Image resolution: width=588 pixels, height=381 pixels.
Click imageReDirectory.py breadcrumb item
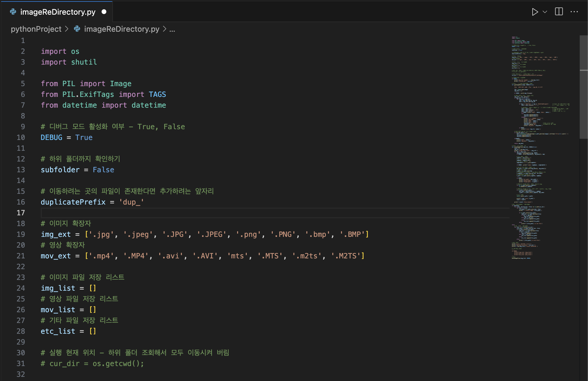[x=122, y=29]
